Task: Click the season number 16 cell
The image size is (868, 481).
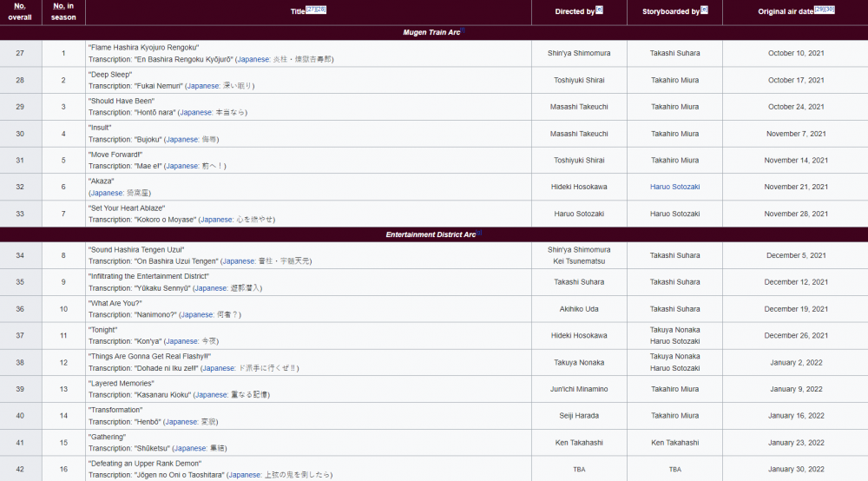Action: point(63,470)
